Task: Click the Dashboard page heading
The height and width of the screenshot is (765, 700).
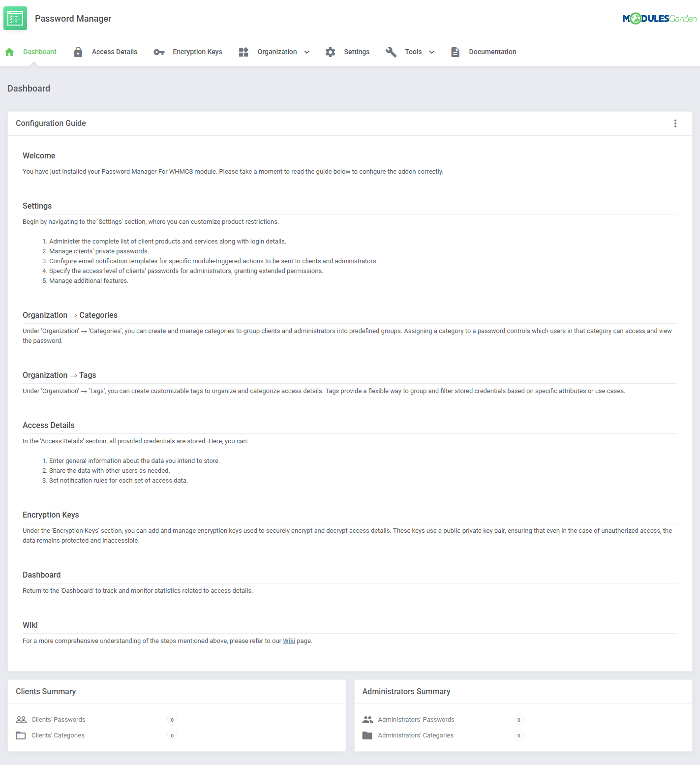Action: (29, 89)
